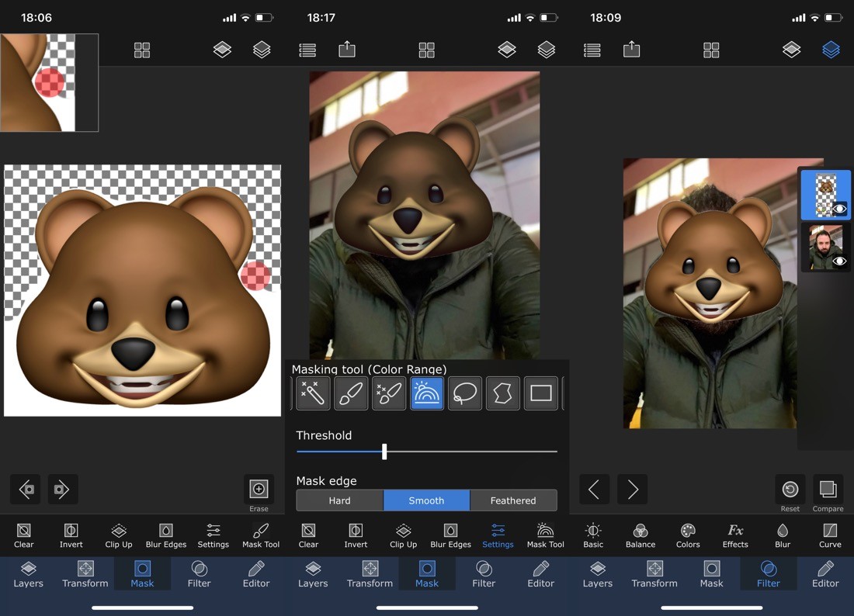The height and width of the screenshot is (616, 854).
Task: Tap Invert in the left screen's mask toolbar
Action: click(71, 535)
